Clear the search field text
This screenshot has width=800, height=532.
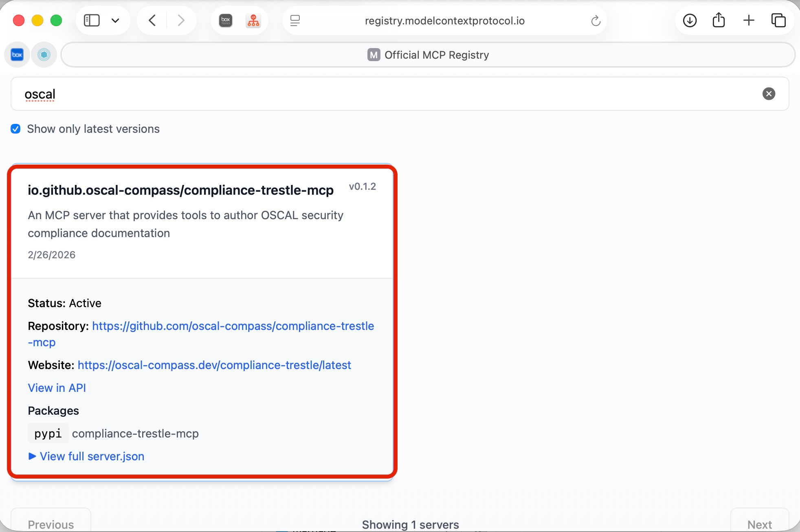point(769,94)
